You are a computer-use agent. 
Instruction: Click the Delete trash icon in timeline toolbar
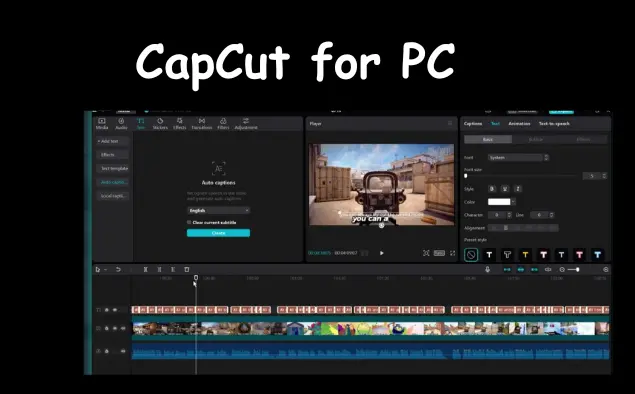coord(187,269)
